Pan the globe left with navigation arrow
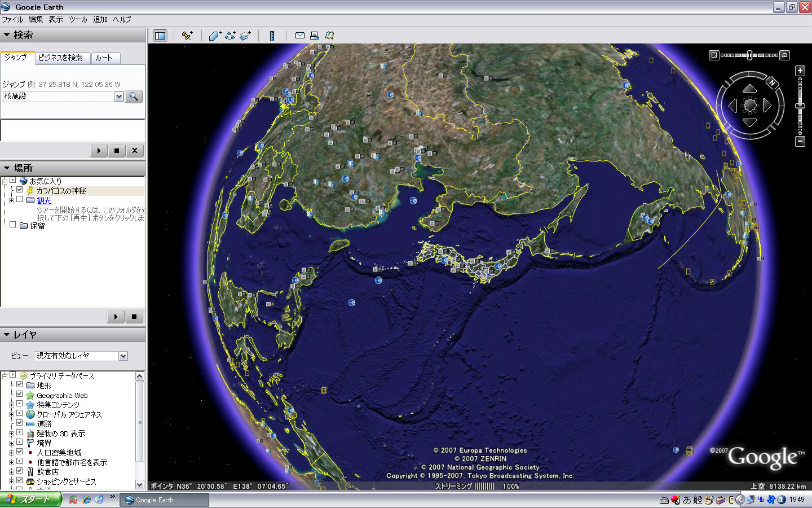Screen dimensions: 812x508 coord(732,106)
